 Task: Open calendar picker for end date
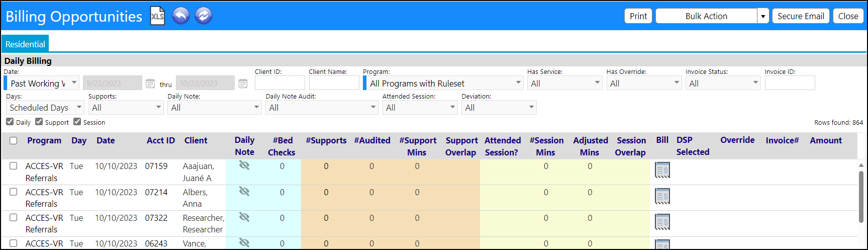coord(243,84)
